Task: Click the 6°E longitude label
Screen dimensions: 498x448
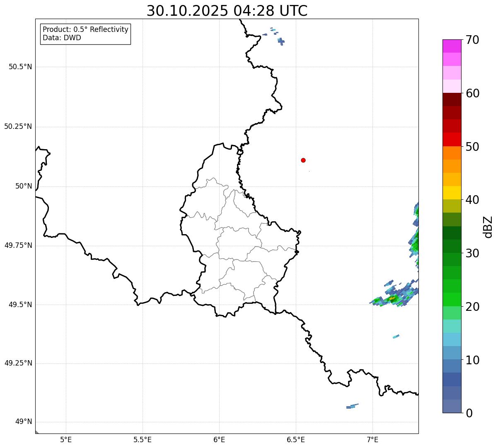Action: click(x=219, y=440)
